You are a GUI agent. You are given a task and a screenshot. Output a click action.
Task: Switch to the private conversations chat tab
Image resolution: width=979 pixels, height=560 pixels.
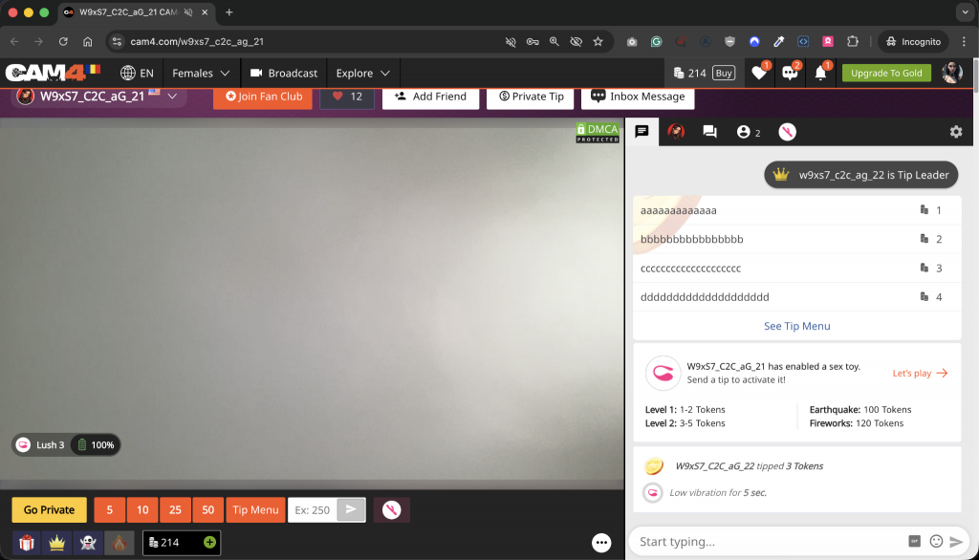(709, 132)
